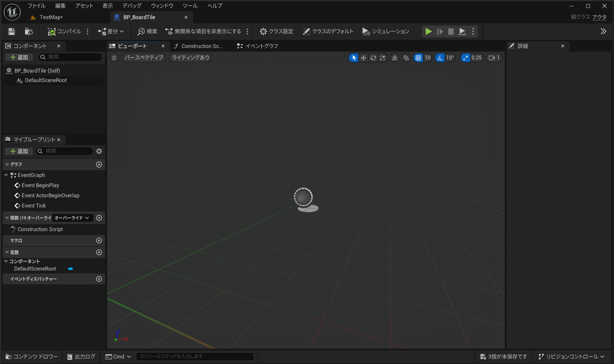614x364 pixels.
Task: Open play mode options three-dot menu
Action: [473, 31]
